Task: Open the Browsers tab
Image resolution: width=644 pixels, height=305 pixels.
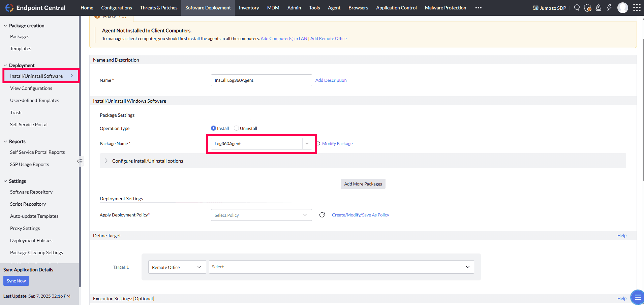Action: click(358, 8)
